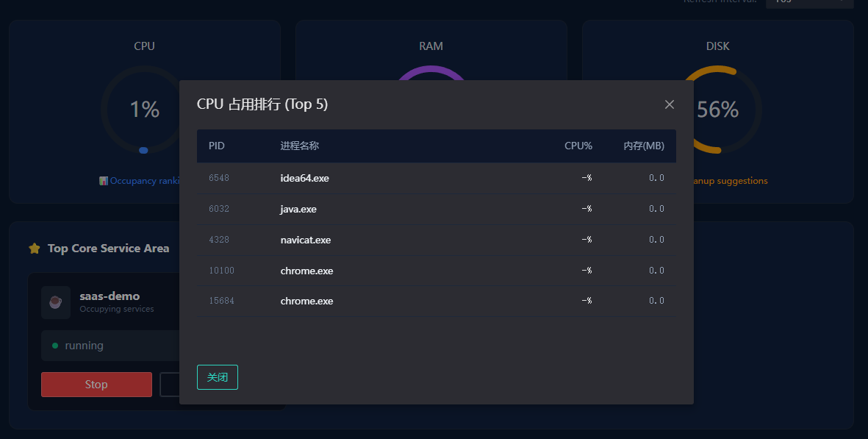The width and height of the screenshot is (868, 439).
Task: Click PID 15684
Action: tap(221, 301)
